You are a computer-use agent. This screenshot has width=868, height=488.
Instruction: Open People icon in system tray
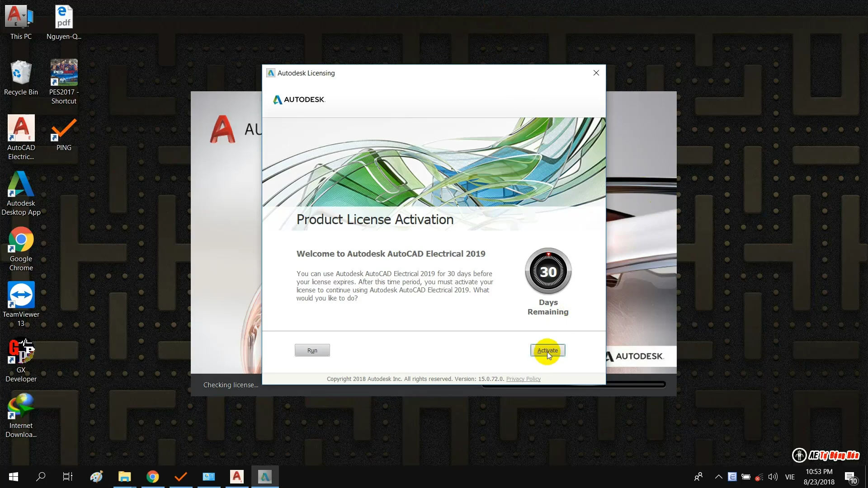[698, 477]
